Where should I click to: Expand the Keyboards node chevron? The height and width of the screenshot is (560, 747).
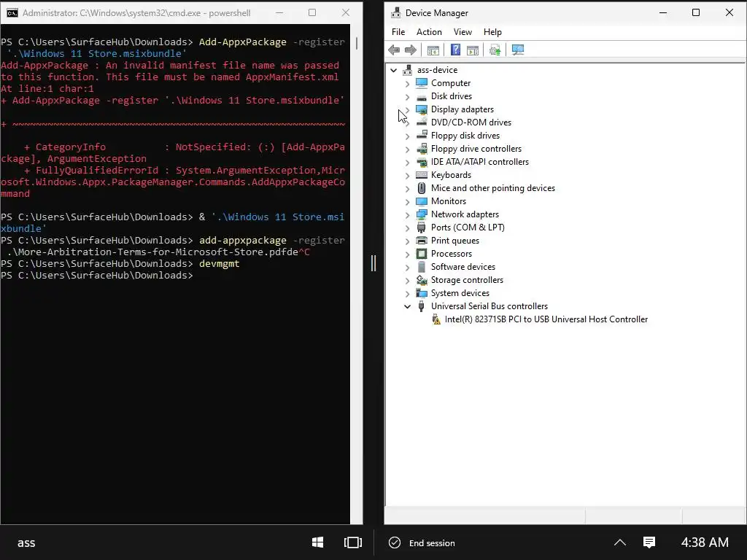pos(407,175)
